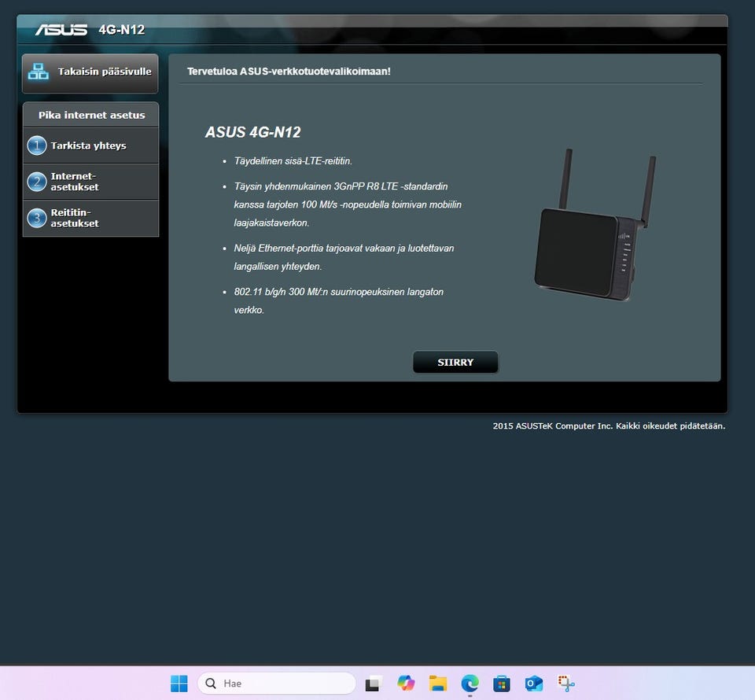
Task: Click the ASUS 4G-N12 italic heading
Action: point(252,132)
